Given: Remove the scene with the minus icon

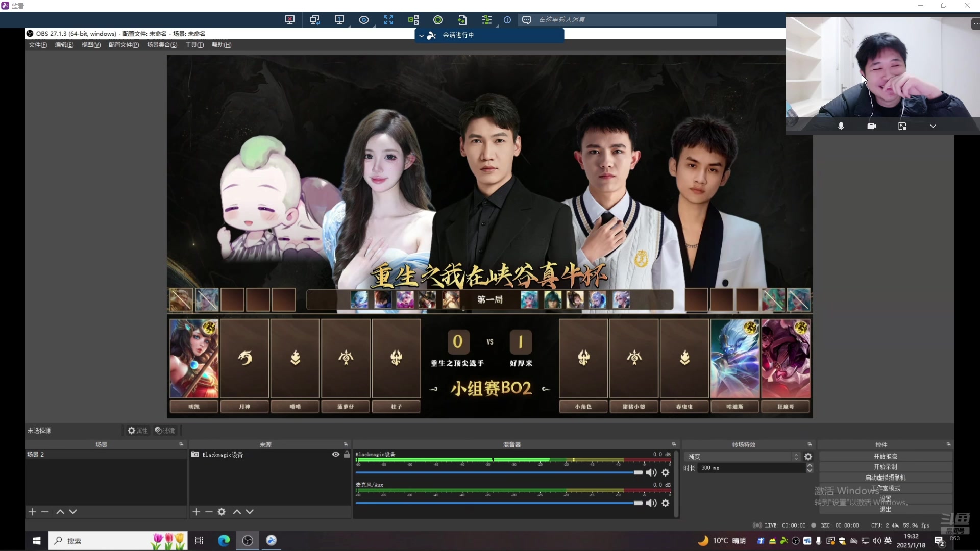Looking at the screenshot, I should [x=45, y=512].
